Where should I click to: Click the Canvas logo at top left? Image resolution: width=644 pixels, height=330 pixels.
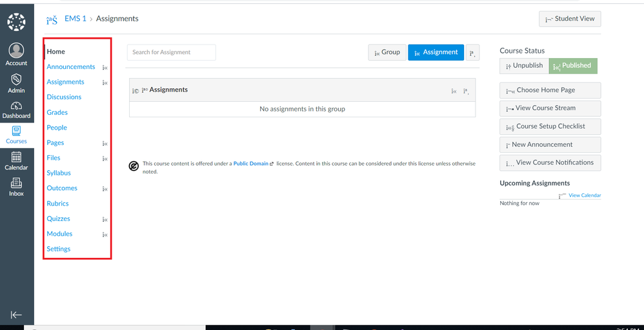point(16,22)
